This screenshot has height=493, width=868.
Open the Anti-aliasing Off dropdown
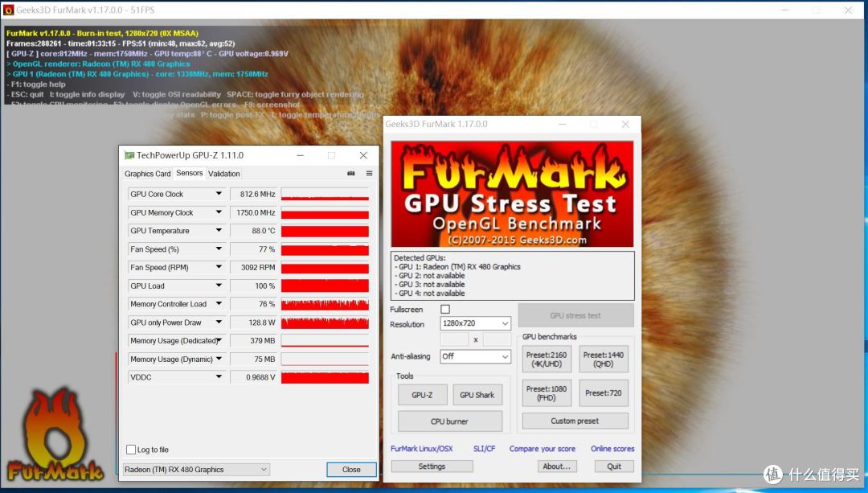coord(476,356)
